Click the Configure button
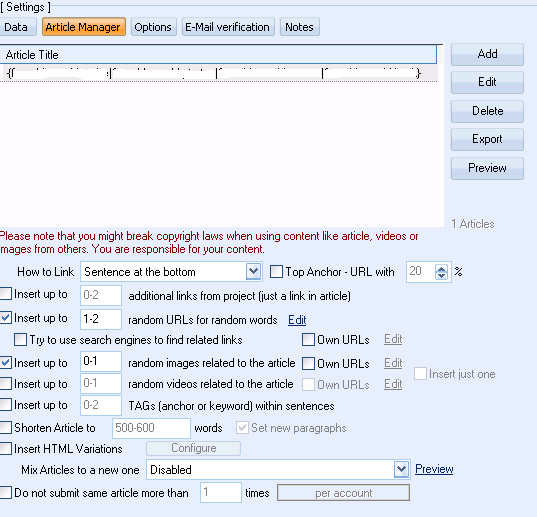Screen dimensions: 537x517 [193, 448]
